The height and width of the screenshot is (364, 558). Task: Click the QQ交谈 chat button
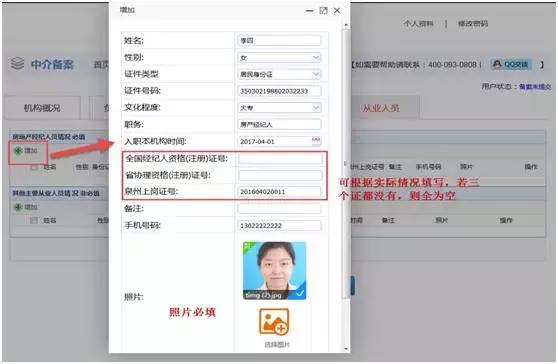(511, 64)
